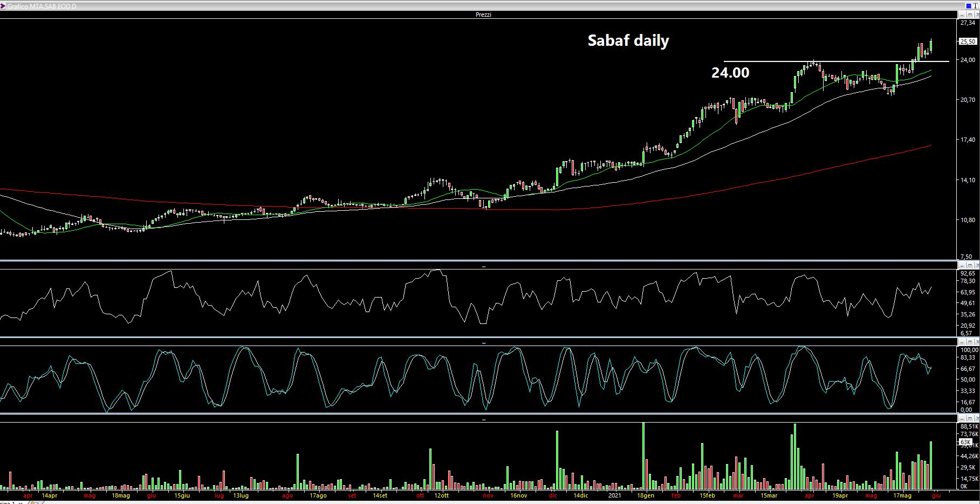The height and width of the screenshot is (504, 980).
Task: Select the 24.00 text annotation
Action: [730, 73]
